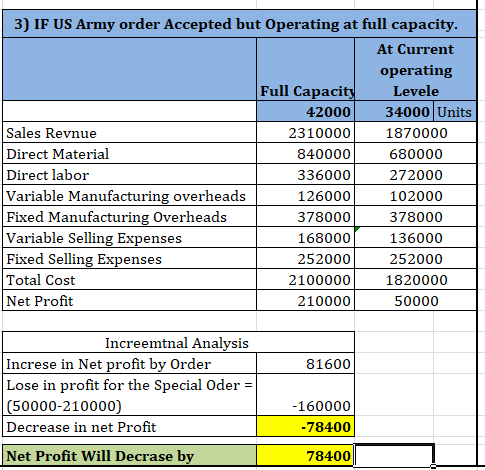The width and height of the screenshot is (485, 470).
Task: Click the 'Fixed Selling Expenses' label
Action: click(129, 258)
